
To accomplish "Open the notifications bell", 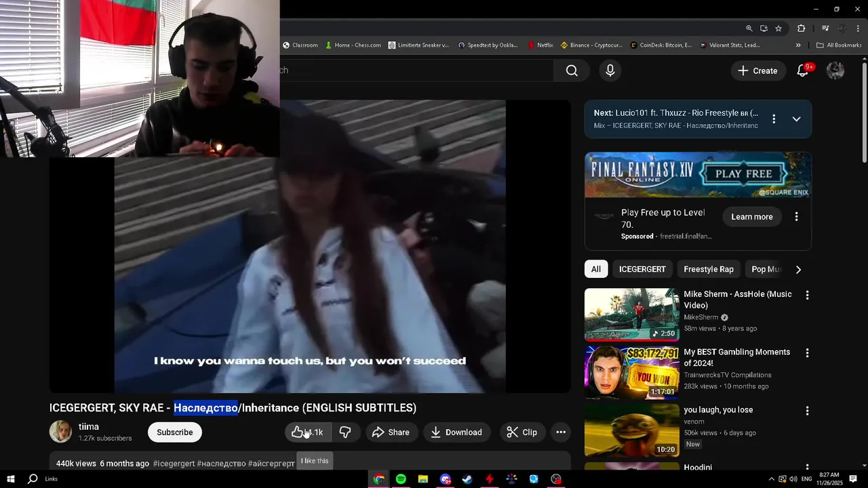I will (803, 70).
